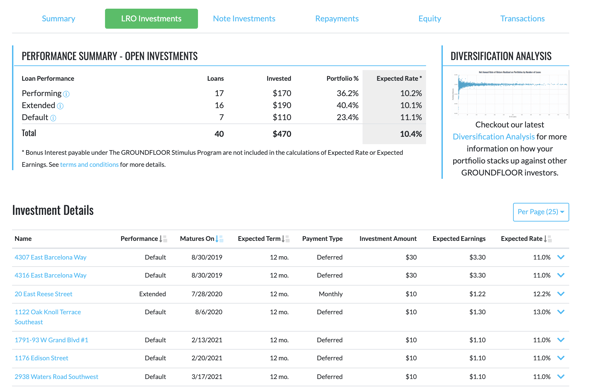Open the Note Investments tab
600x387 pixels.
click(x=244, y=18)
